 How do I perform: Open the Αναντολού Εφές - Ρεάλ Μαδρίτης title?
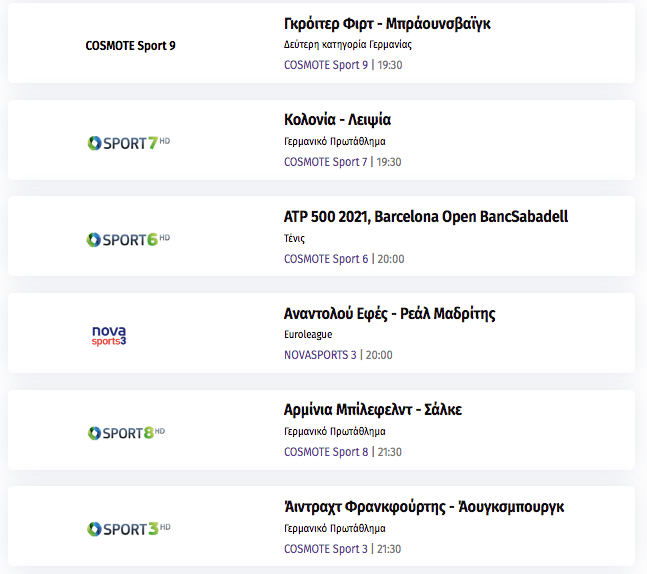(390, 314)
